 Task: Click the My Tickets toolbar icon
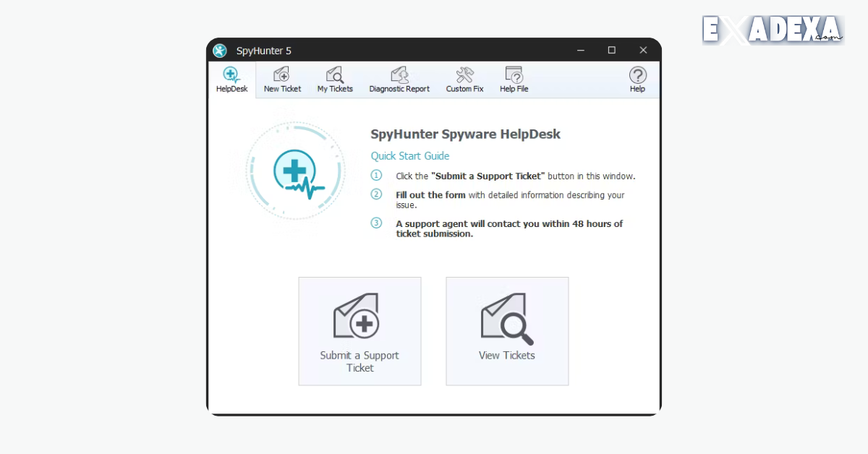(x=334, y=74)
